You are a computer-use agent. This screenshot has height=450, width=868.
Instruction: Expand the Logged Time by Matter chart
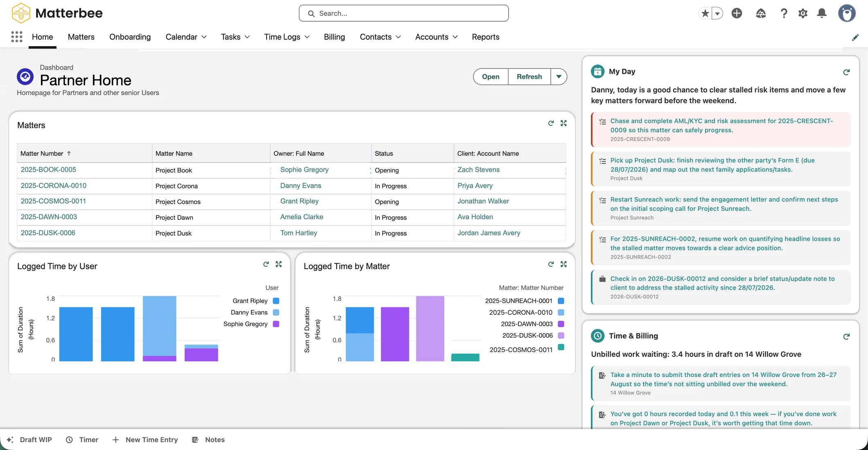(x=564, y=264)
